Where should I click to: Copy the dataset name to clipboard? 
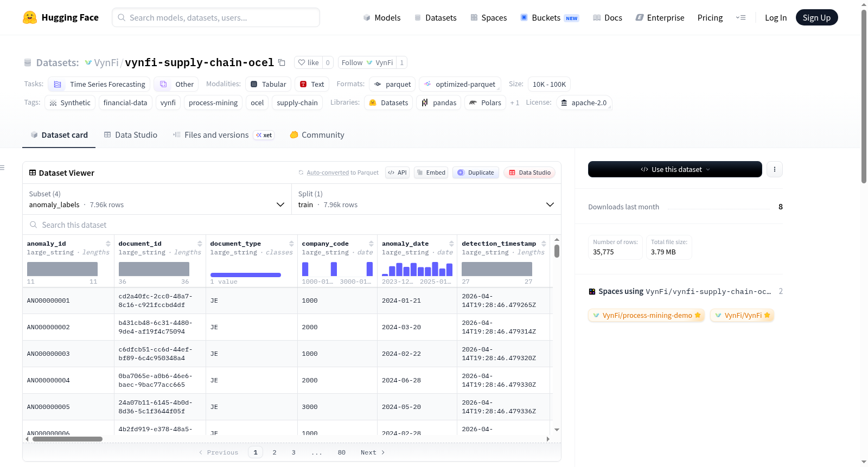pyautogui.click(x=282, y=62)
